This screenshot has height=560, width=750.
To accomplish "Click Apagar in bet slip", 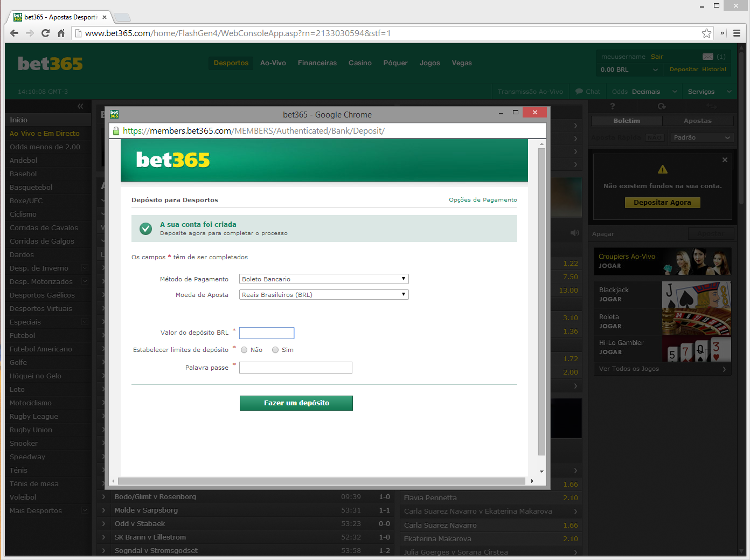I will pos(603,234).
